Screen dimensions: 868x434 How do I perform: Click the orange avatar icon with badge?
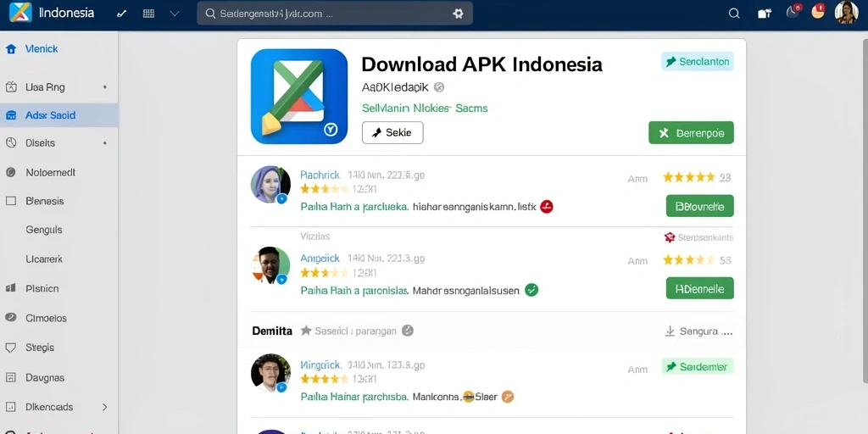point(819,11)
